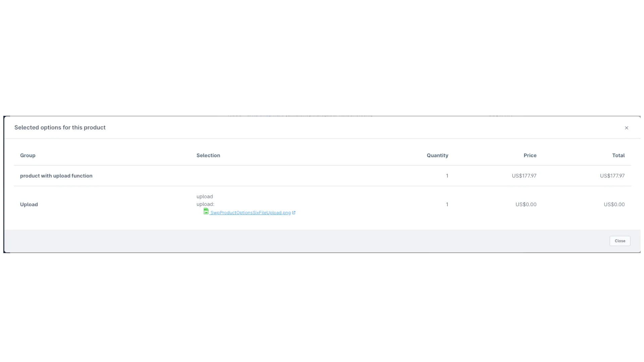Click the Quantity column header
644x362 pixels.
point(437,156)
